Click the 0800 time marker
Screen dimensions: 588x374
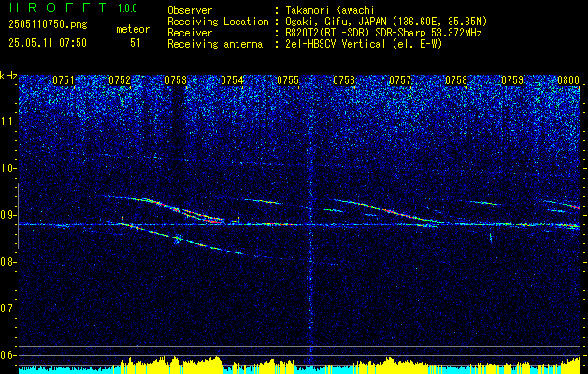(x=568, y=79)
